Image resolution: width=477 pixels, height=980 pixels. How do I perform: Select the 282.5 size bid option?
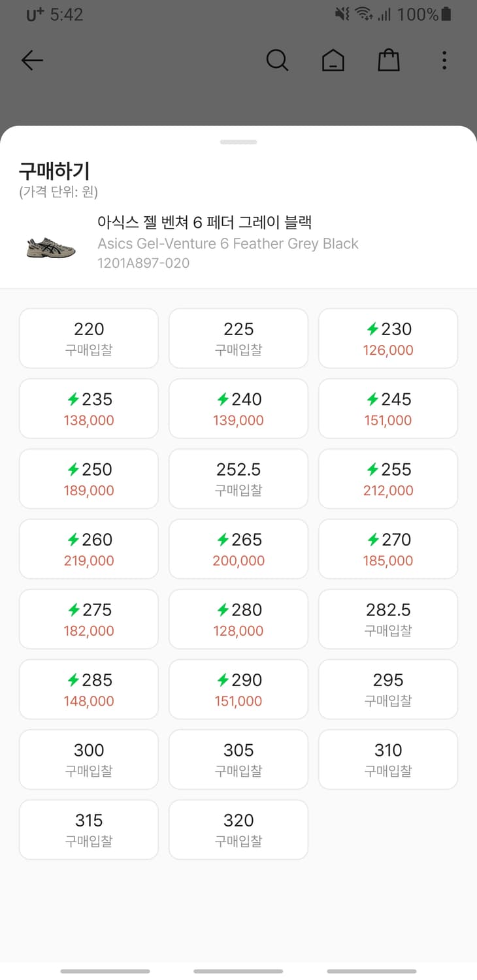point(388,619)
